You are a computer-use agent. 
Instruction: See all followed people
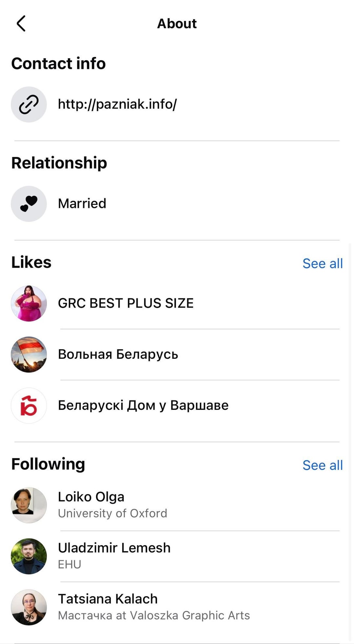pos(322,465)
